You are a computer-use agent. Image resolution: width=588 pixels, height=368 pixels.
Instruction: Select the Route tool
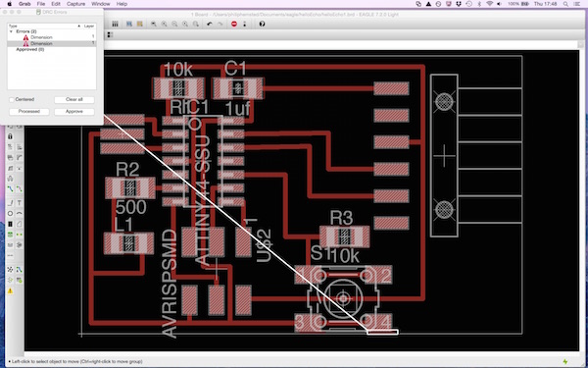[x=10, y=188]
